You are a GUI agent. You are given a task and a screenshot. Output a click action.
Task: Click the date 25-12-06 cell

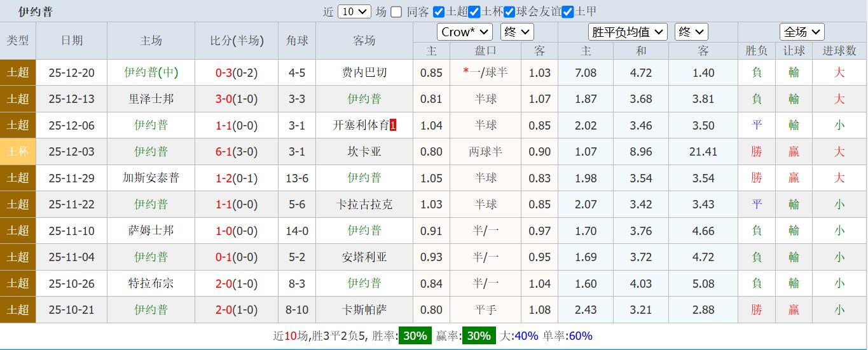click(x=72, y=125)
